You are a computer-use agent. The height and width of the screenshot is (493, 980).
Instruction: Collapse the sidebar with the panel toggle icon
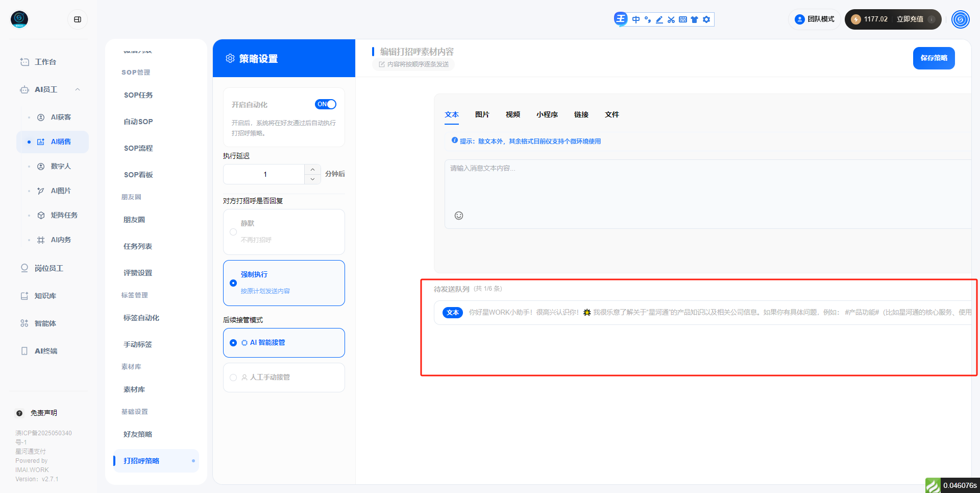(78, 19)
